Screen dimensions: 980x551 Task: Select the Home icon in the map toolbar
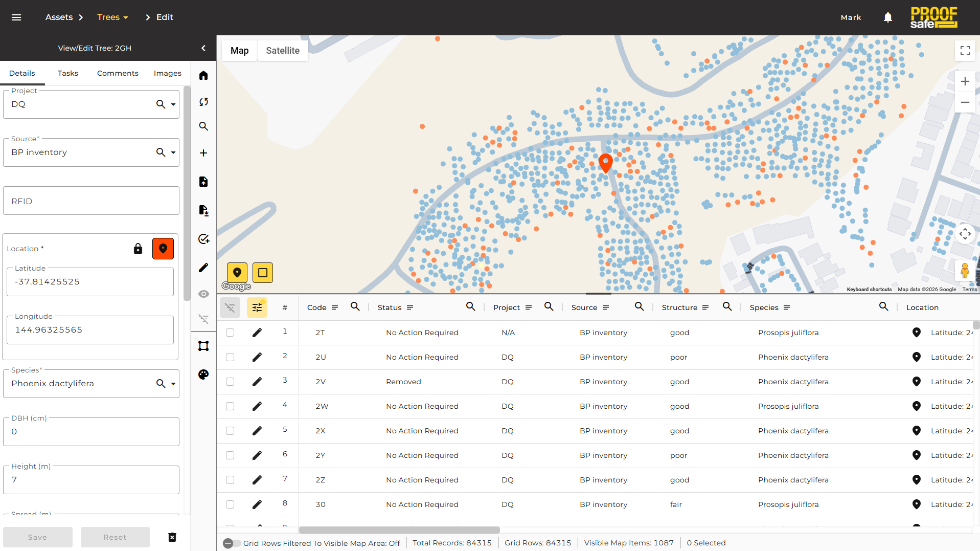(203, 75)
